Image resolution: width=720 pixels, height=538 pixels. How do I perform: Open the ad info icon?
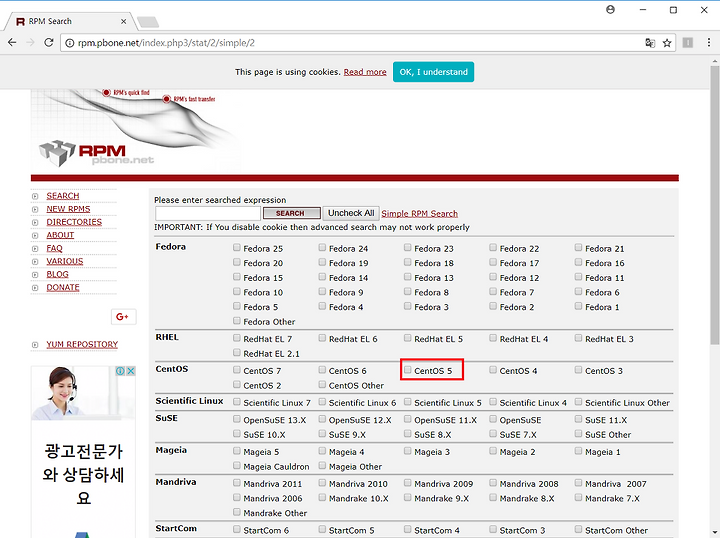point(120,371)
